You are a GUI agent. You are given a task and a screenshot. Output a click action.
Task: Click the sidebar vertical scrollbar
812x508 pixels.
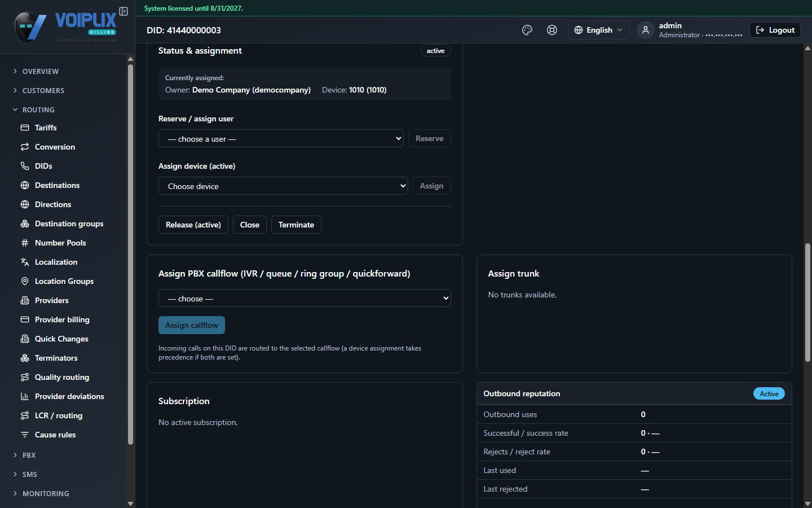130,254
